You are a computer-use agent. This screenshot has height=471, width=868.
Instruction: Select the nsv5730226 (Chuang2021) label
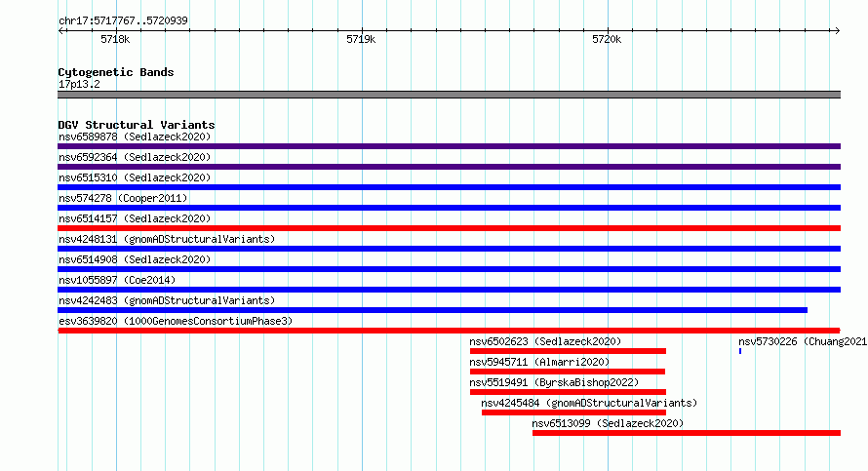[x=803, y=341]
